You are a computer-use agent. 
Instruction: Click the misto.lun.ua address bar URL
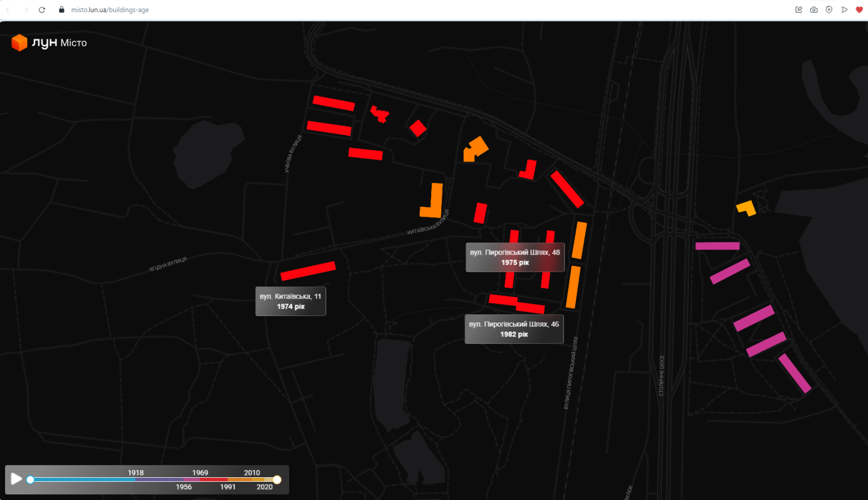point(110,10)
